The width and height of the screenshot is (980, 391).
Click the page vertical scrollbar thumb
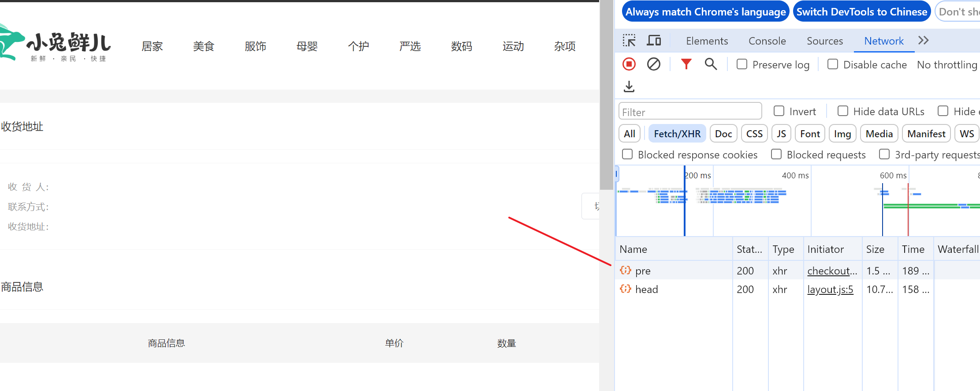pos(607,95)
